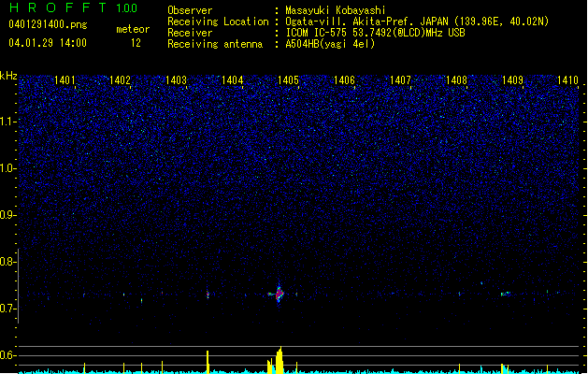
Task: Click the meteor count label
Action: point(133,29)
